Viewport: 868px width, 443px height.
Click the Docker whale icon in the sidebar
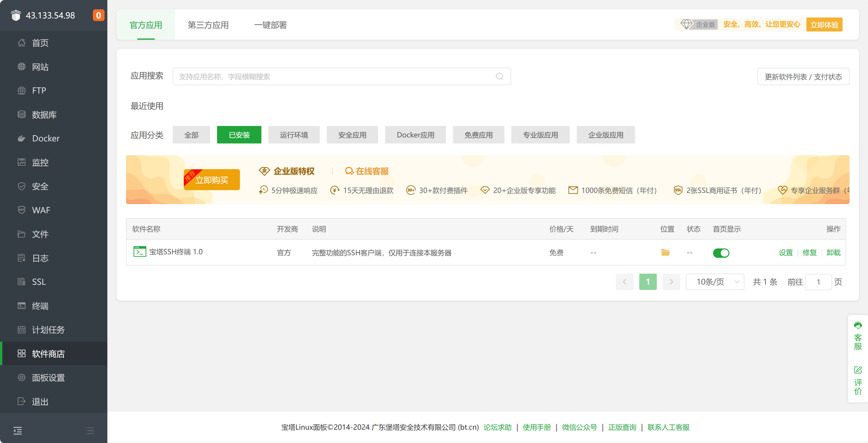21,139
